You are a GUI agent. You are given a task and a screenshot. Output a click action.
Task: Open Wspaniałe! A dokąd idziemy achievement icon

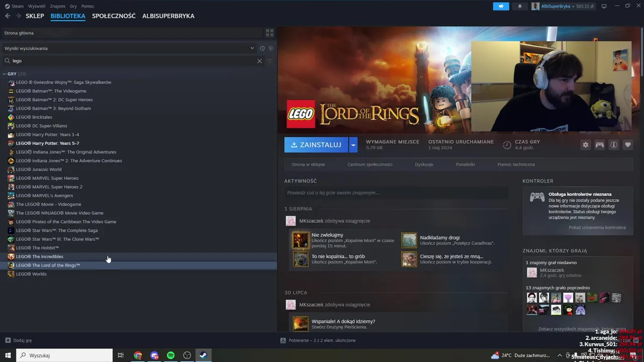(x=301, y=324)
